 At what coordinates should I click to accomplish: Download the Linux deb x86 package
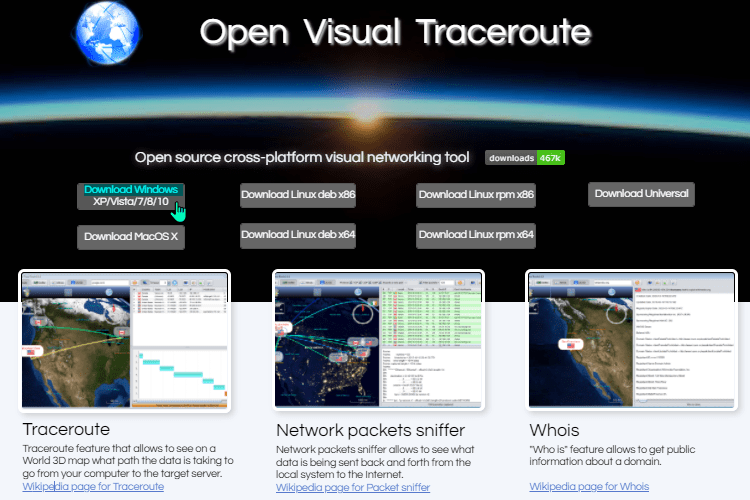(x=298, y=195)
